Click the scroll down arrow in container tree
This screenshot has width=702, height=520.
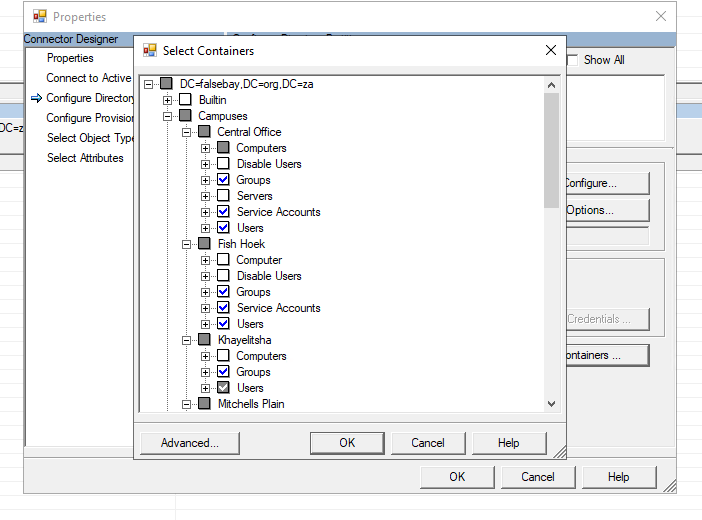(x=551, y=403)
